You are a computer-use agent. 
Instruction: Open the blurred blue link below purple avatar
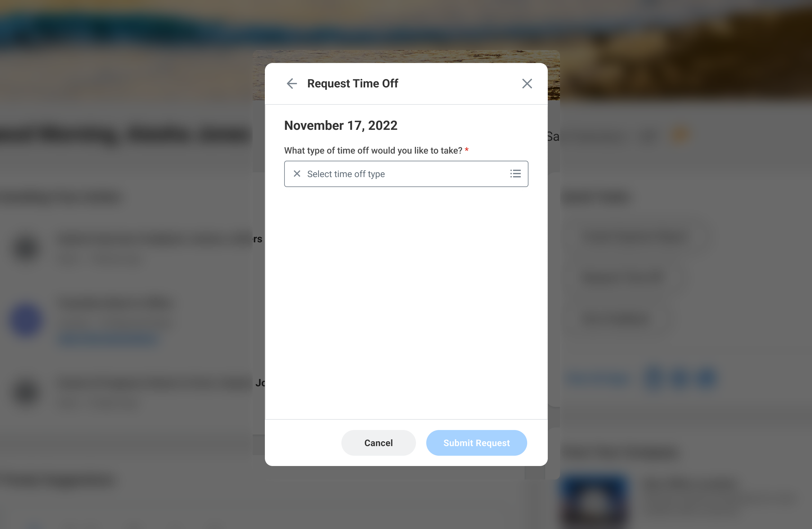pyautogui.click(x=109, y=339)
